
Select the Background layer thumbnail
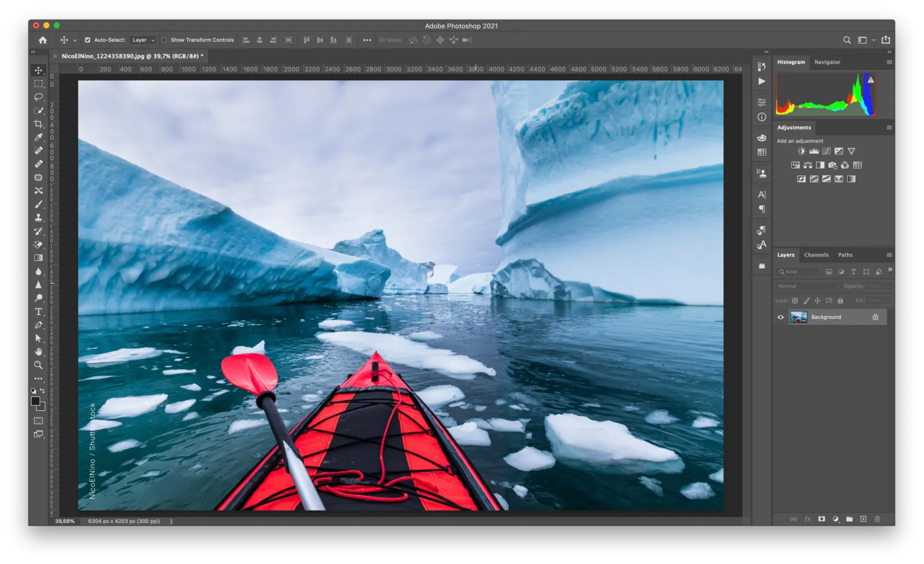799,317
